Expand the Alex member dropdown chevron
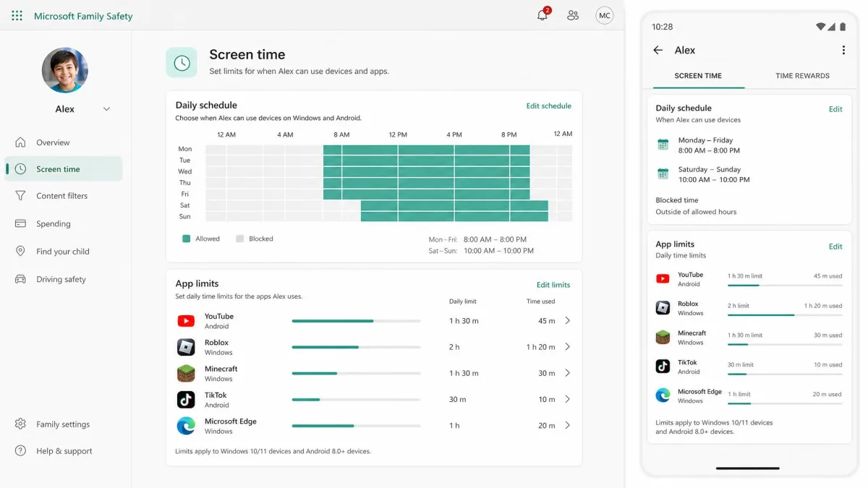Image resolution: width=868 pixels, height=488 pixels. point(106,109)
